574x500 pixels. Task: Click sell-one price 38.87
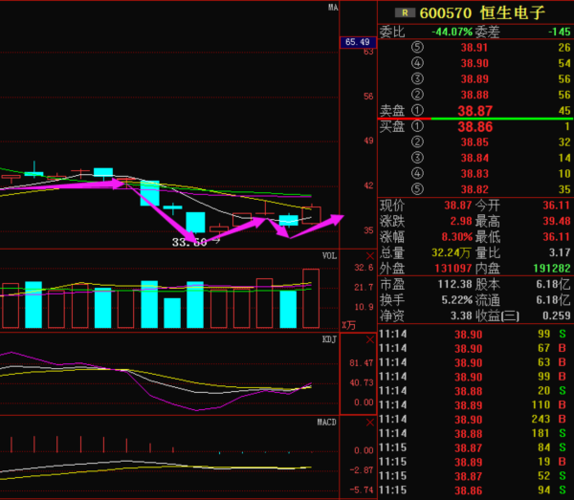point(475,111)
